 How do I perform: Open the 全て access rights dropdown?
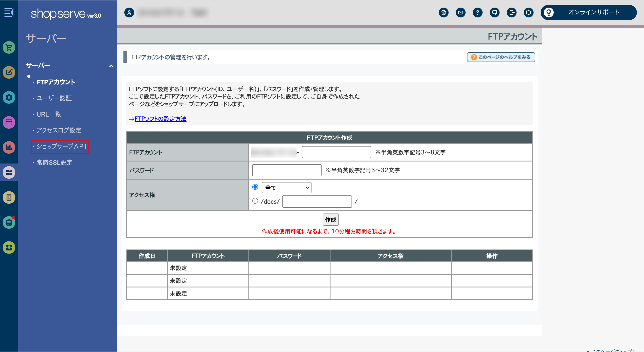286,187
